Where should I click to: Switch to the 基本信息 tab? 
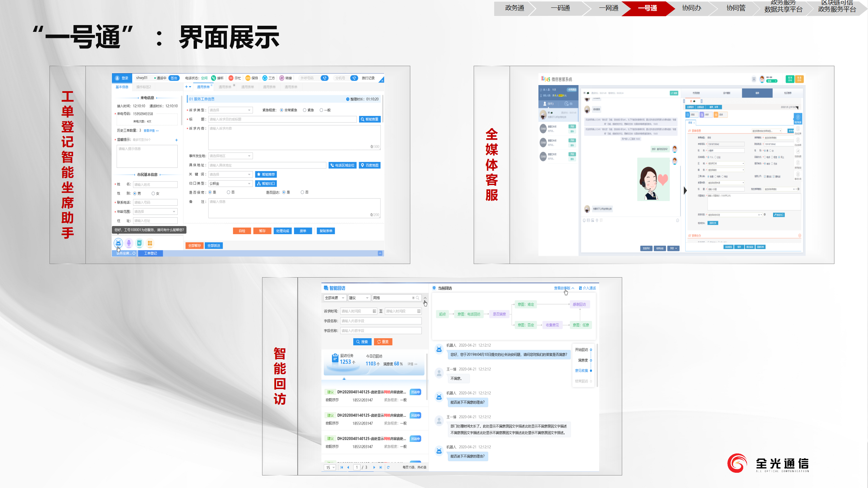[x=122, y=87]
